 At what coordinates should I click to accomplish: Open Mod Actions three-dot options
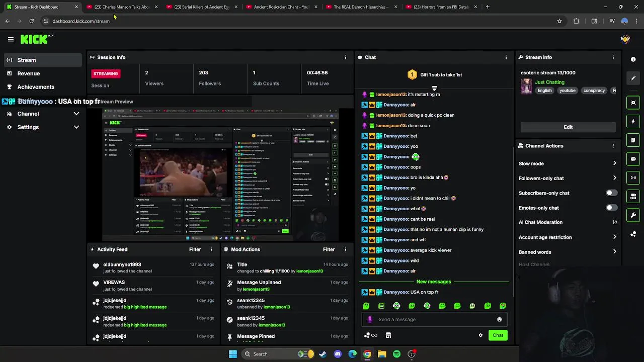[x=345, y=249]
